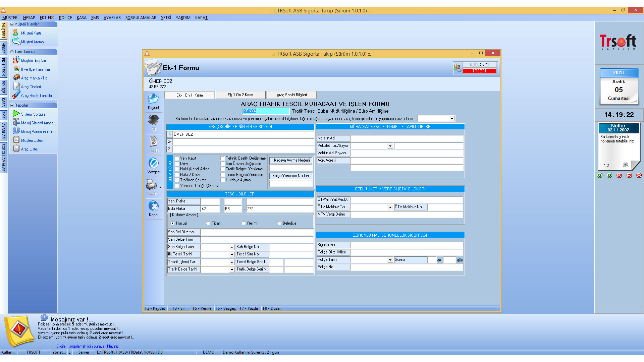
Task: Switch to Ek-1 Ön 2.Kısım tab
Action: pos(240,95)
